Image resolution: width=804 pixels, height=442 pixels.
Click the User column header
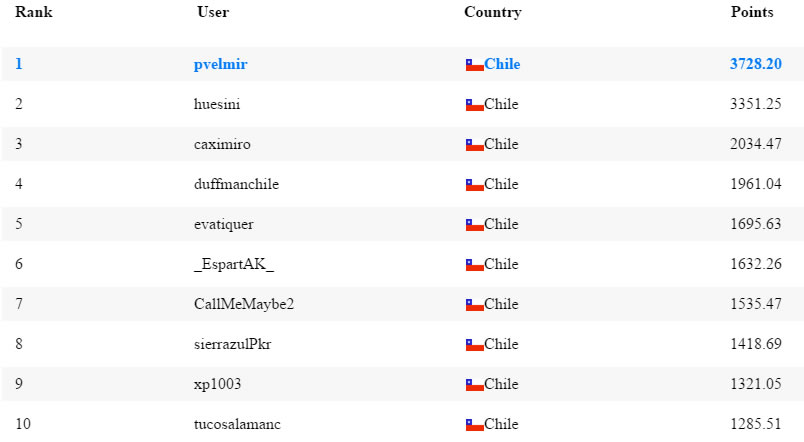tap(213, 13)
